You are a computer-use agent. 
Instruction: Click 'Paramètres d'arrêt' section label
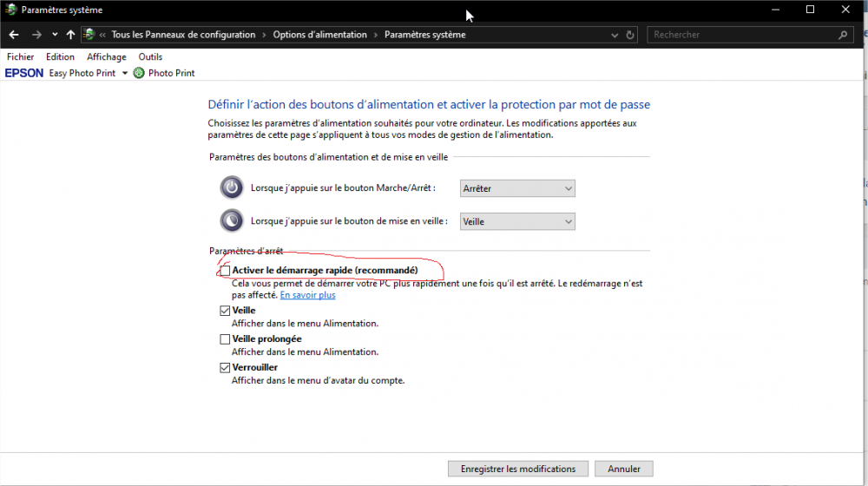tap(246, 251)
